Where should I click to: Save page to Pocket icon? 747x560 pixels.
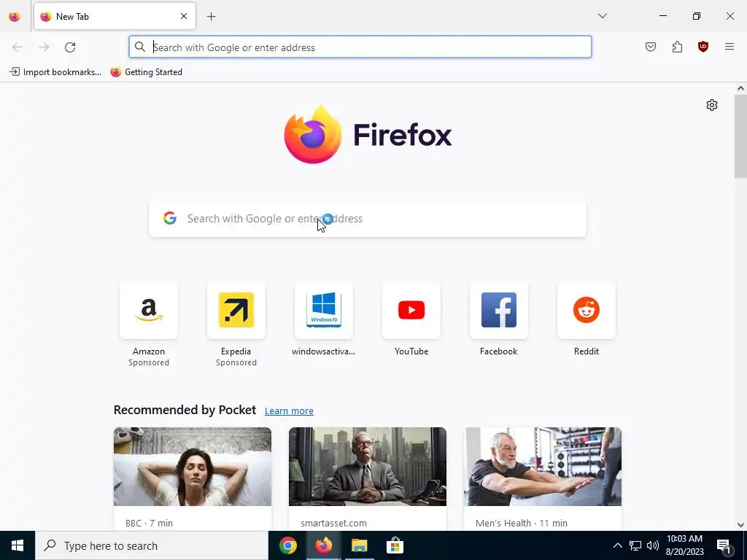(650, 47)
